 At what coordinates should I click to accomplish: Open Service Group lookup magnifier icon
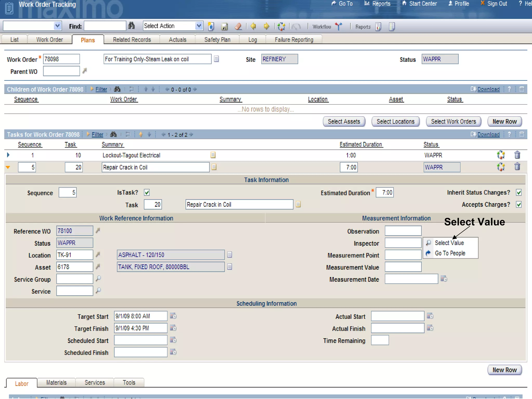click(x=98, y=279)
